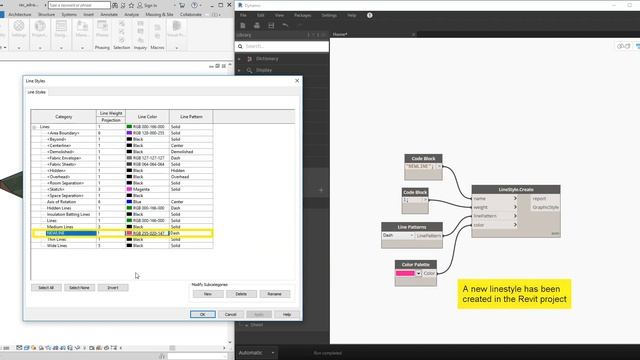Click the Phases ribbon icon in Revit
Viewport: 640px width, 360px height.
pyautogui.click(x=102, y=27)
